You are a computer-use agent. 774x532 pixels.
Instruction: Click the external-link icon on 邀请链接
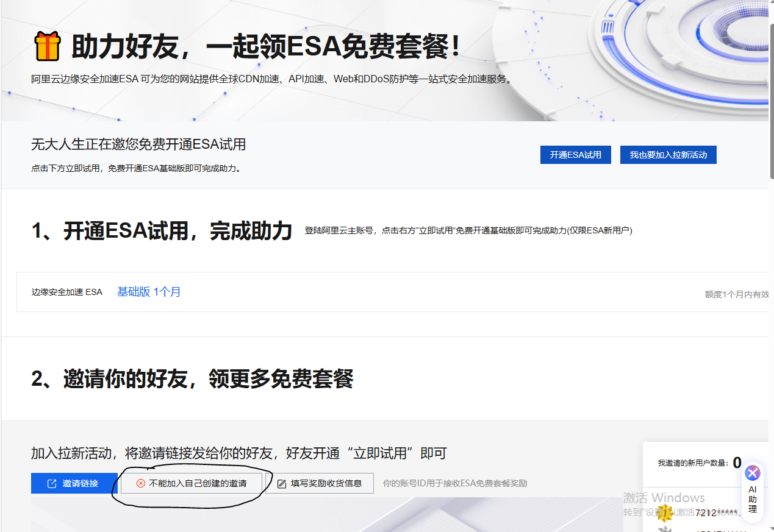pos(52,483)
